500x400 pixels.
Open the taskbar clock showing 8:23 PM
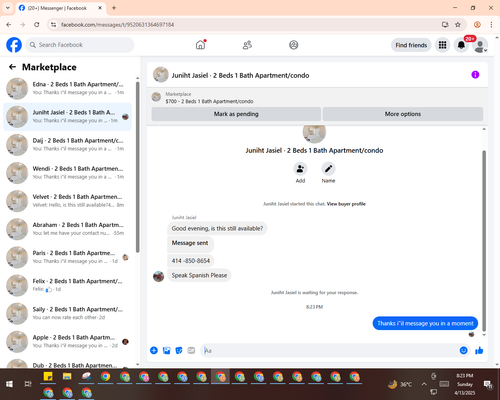click(x=465, y=384)
